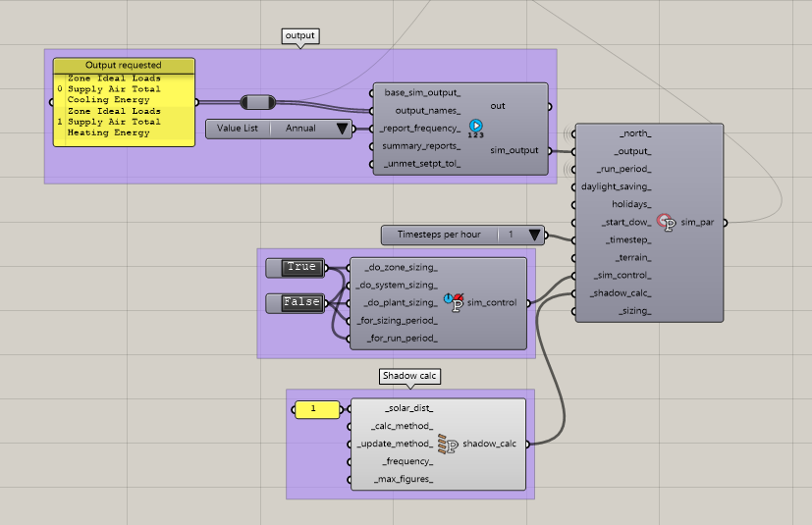The height and width of the screenshot is (525, 812).
Task: Click the Value List label
Action: 238,128
